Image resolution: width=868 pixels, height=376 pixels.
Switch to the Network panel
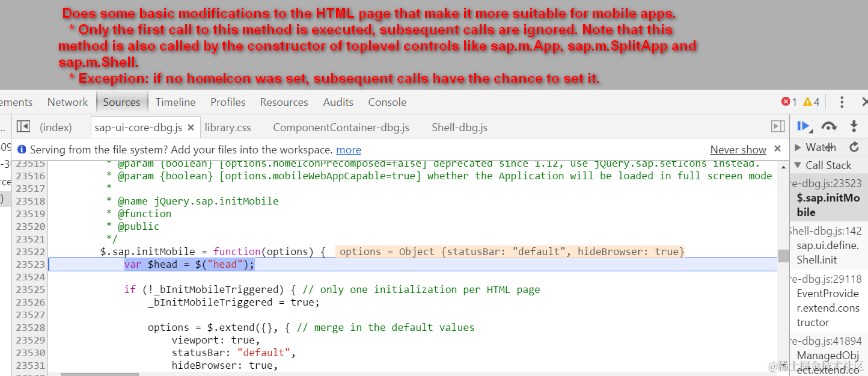pyautogui.click(x=67, y=102)
